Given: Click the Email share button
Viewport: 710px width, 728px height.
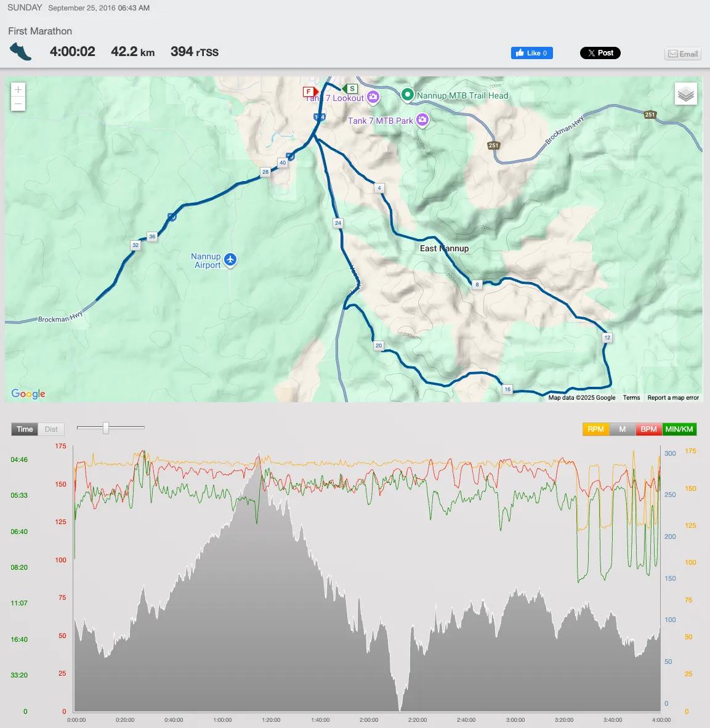Looking at the screenshot, I should pos(683,54).
